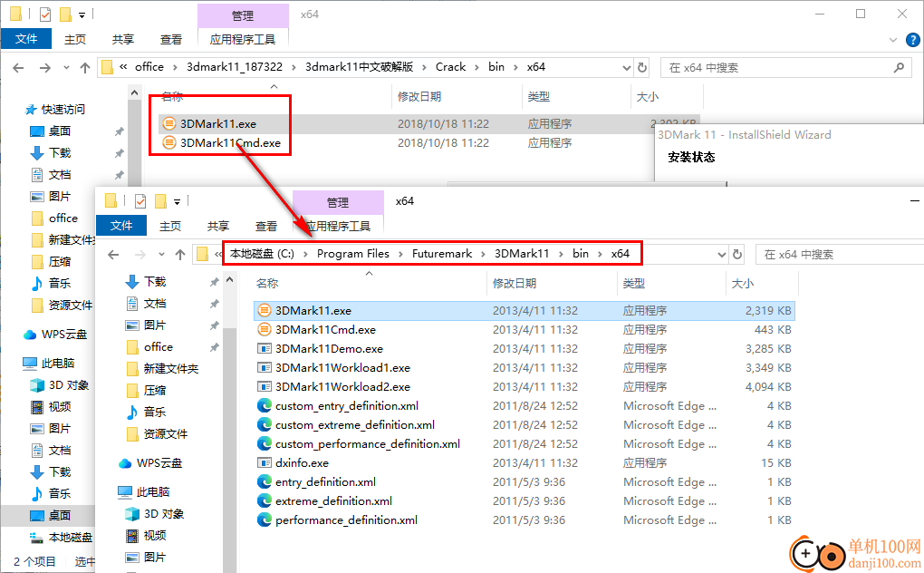Click Program Files in the front window breadcrumb
Viewport: 924px width, 573px height.
pos(353,254)
